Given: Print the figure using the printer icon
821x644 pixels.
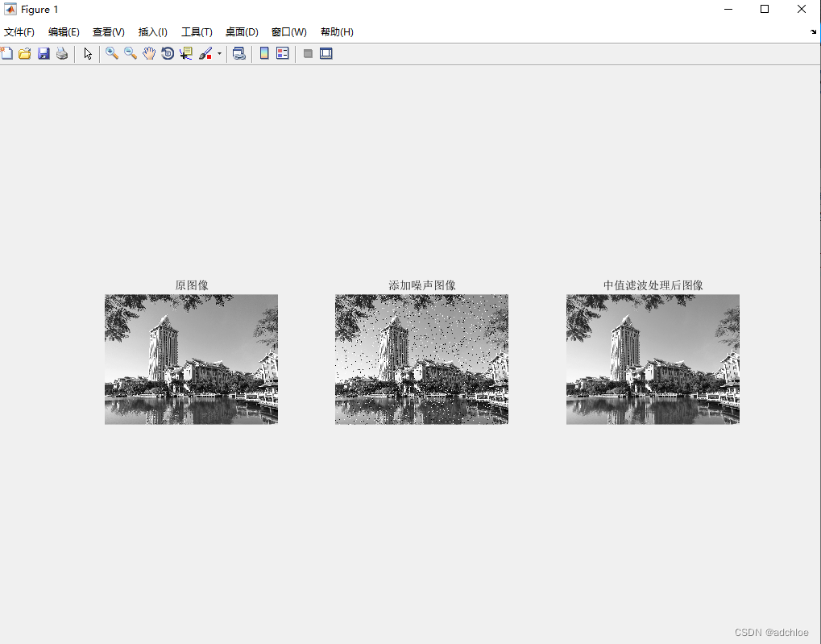Looking at the screenshot, I should [62, 53].
